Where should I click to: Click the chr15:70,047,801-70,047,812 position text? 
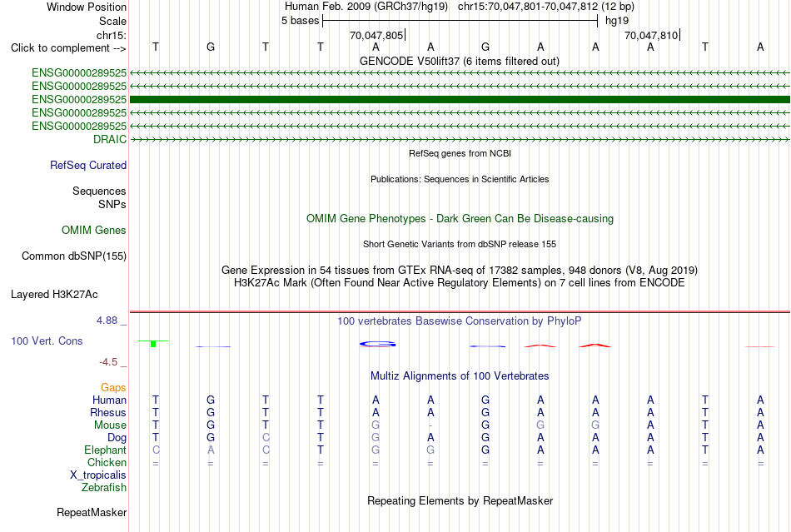(528, 7)
